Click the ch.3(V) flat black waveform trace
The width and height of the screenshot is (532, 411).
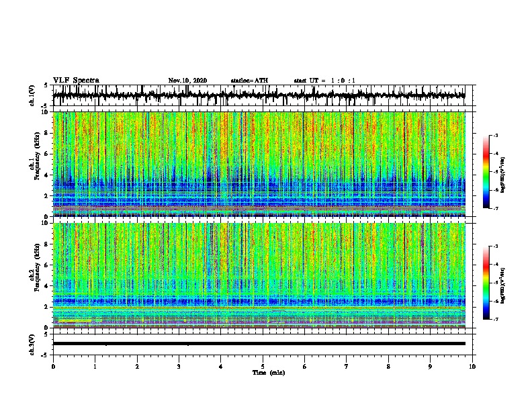pos(259,344)
